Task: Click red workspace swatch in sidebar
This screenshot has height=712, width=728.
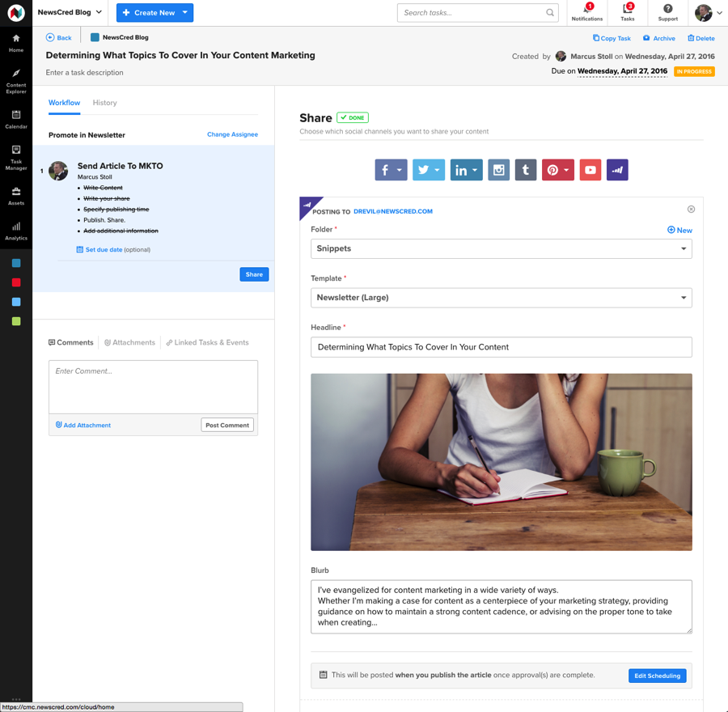Action: pos(16,283)
